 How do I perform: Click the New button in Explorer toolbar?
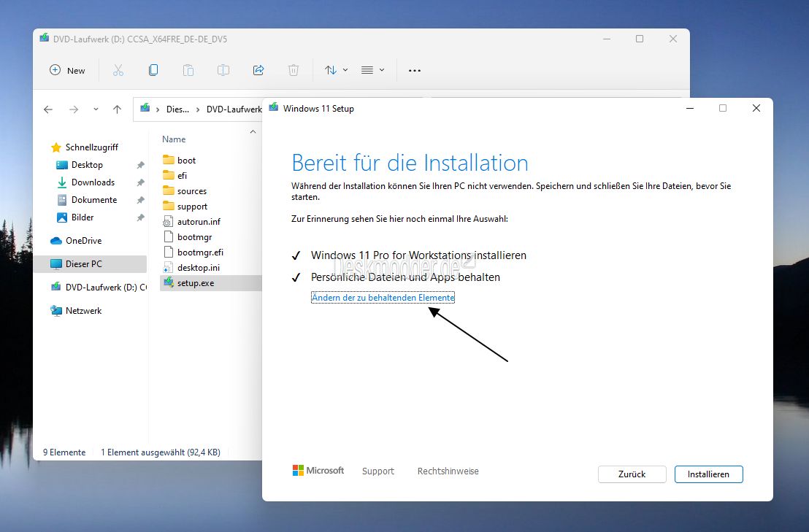click(x=68, y=70)
